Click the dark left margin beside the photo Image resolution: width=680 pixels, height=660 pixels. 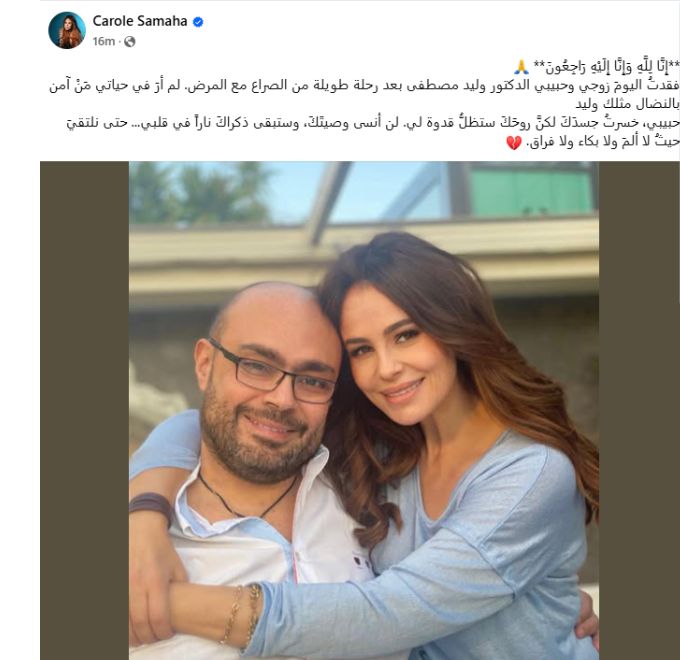pyautogui.click(x=85, y=411)
